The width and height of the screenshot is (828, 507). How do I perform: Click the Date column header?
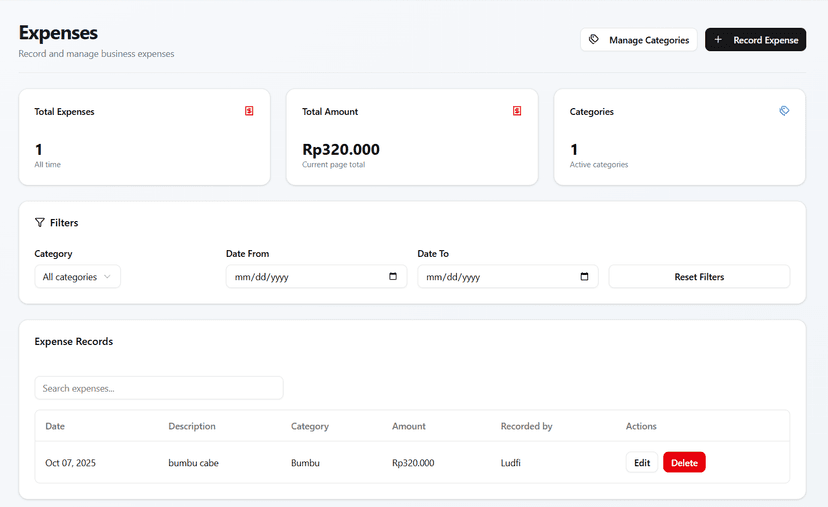(55, 426)
